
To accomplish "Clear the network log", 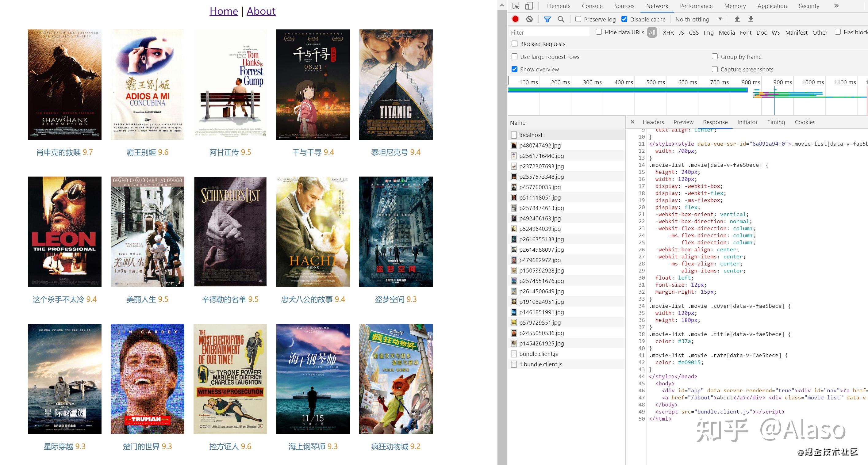I will pyautogui.click(x=529, y=19).
